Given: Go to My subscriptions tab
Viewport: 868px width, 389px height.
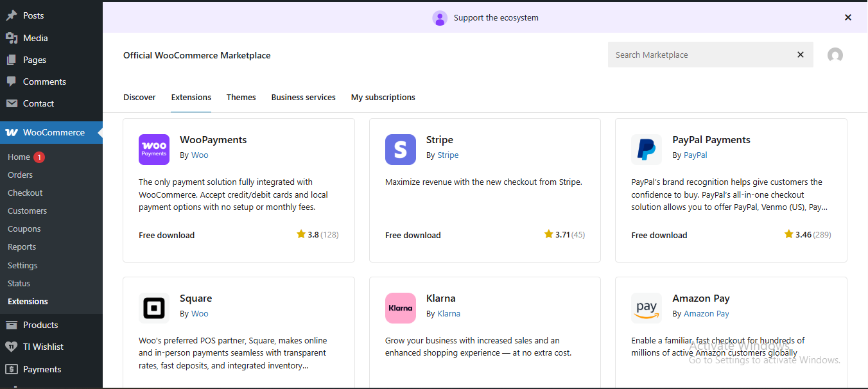Looking at the screenshot, I should pyautogui.click(x=383, y=98).
